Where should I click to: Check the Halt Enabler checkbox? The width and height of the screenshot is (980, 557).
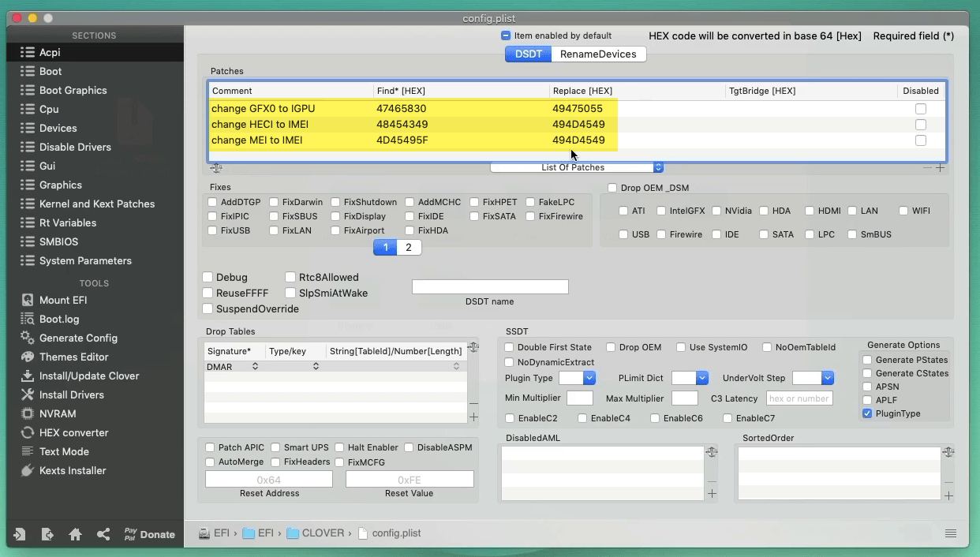(x=339, y=447)
